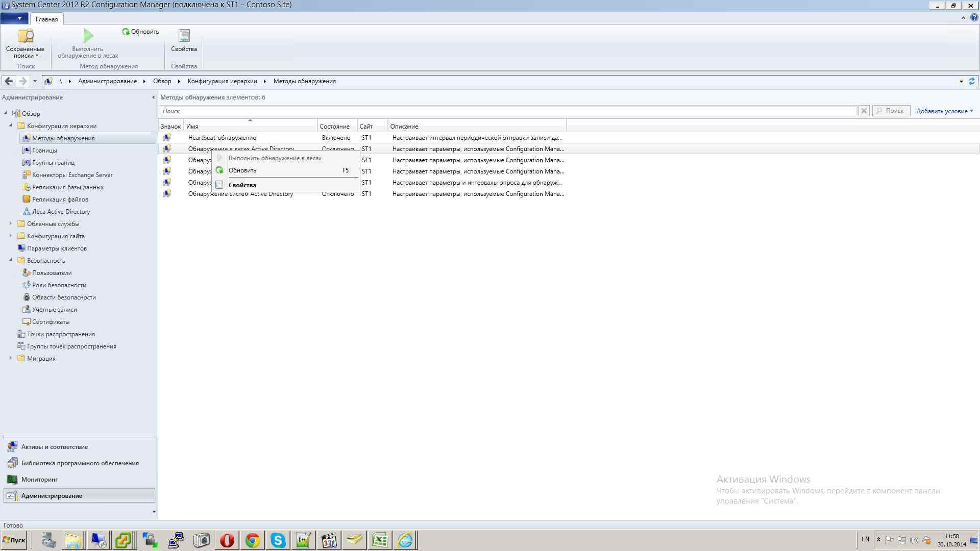Select Группы границ tree item
This screenshot has height=551, width=980.
coord(53,163)
